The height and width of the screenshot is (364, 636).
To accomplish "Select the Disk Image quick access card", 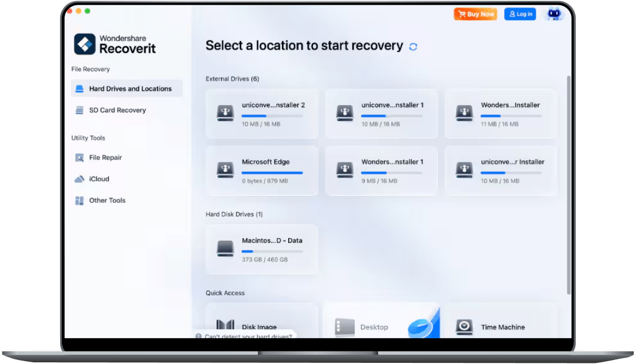I will [262, 321].
